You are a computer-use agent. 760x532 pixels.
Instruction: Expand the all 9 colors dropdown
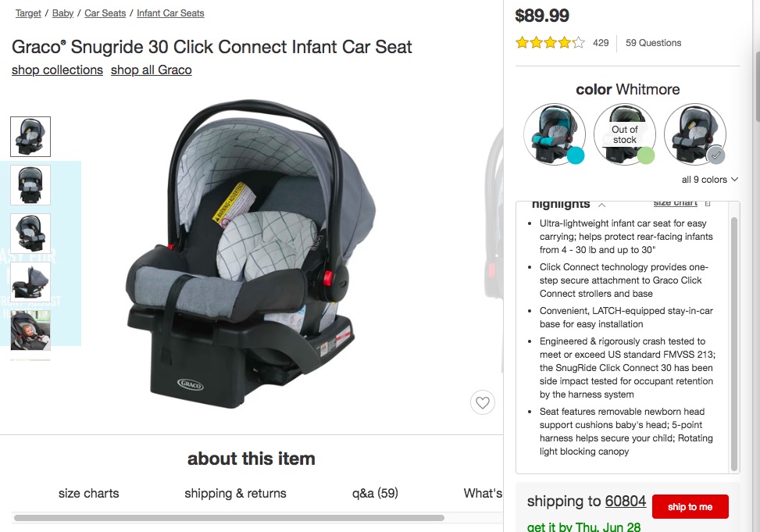click(x=709, y=180)
